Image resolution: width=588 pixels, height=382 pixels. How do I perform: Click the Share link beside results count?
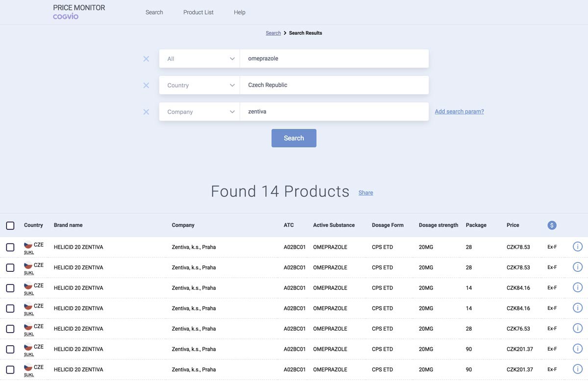tap(366, 193)
